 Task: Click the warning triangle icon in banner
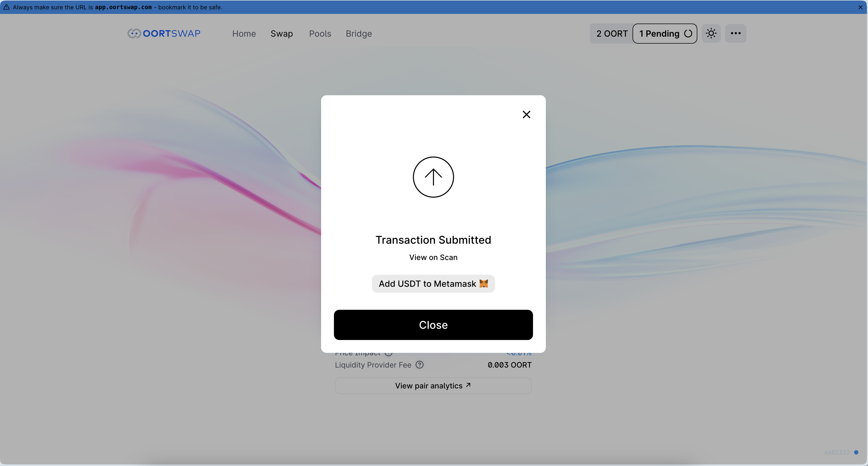[6, 7]
